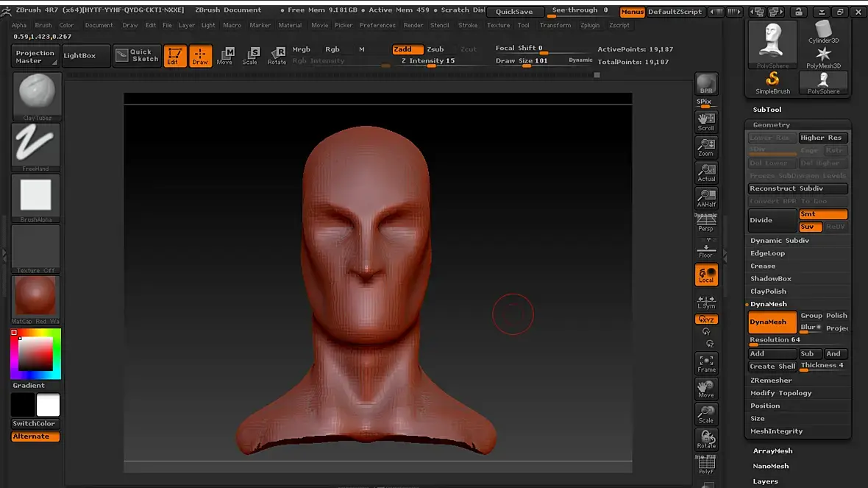868x488 pixels.
Task: Select the Scroll canvas tool icon
Action: tap(706, 121)
